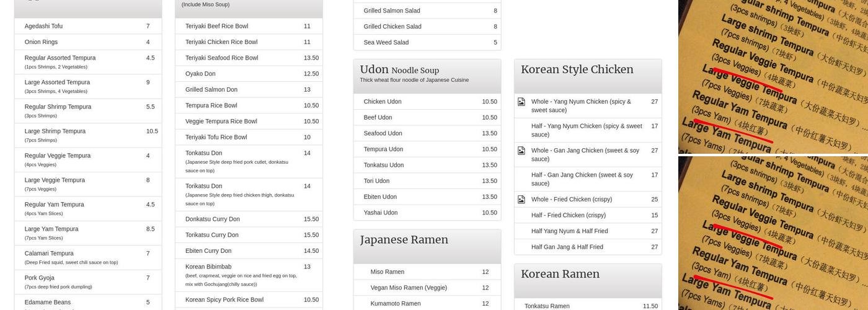View the lower tempura menu photo
Image resolution: width=868 pixels, height=310 pixels.
click(x=773, y=233)
